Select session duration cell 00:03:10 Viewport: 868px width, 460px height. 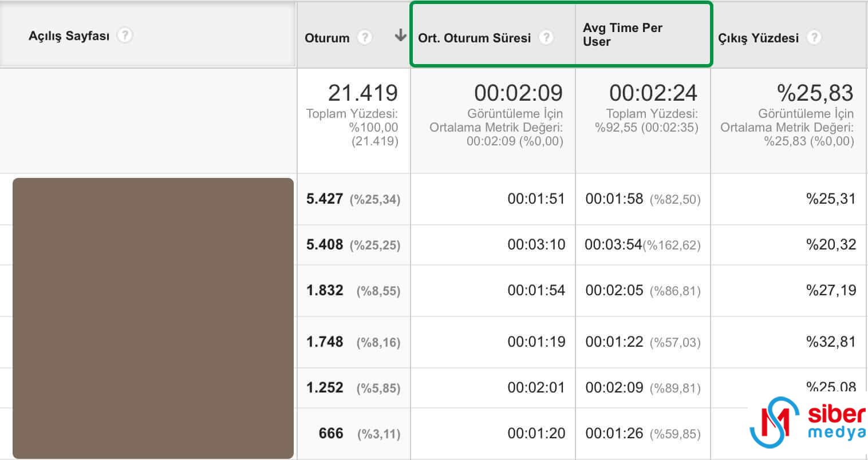pos(536,244)
